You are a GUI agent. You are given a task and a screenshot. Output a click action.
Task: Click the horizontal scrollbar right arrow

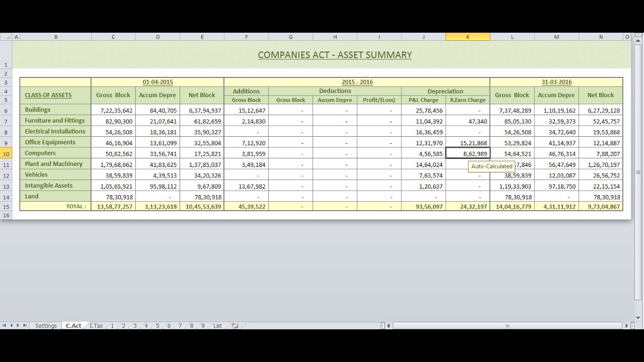627,326
